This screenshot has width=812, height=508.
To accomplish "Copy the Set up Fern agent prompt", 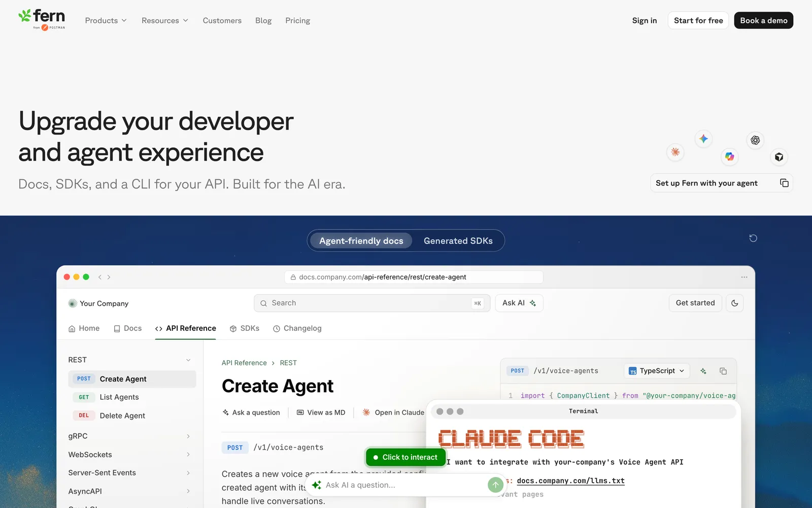I will point(784,183).
